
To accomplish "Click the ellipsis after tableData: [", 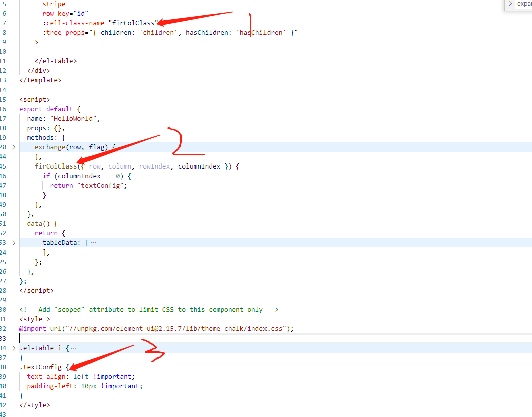I will tap(94, 243).
